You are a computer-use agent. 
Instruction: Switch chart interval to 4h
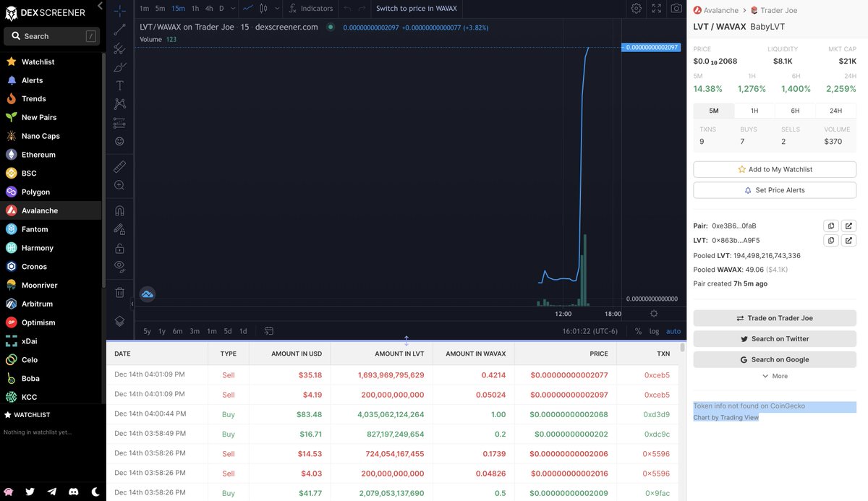coord(209,9)
